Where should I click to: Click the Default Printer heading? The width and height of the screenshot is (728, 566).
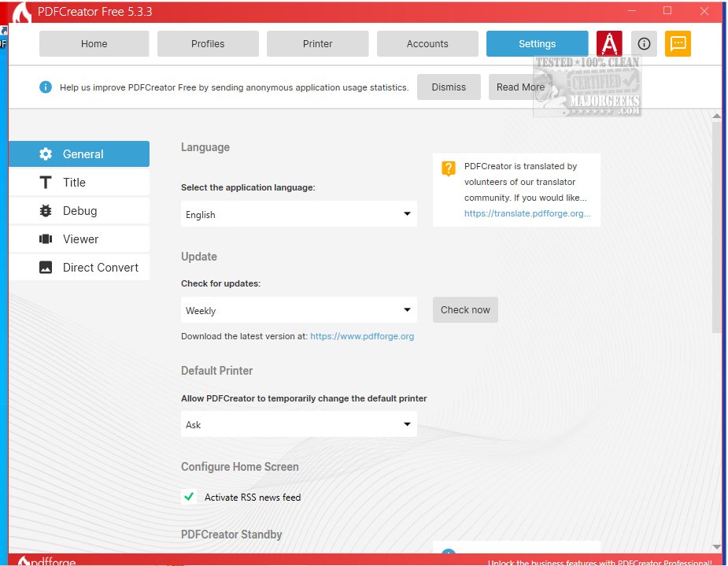coord(216,371)
